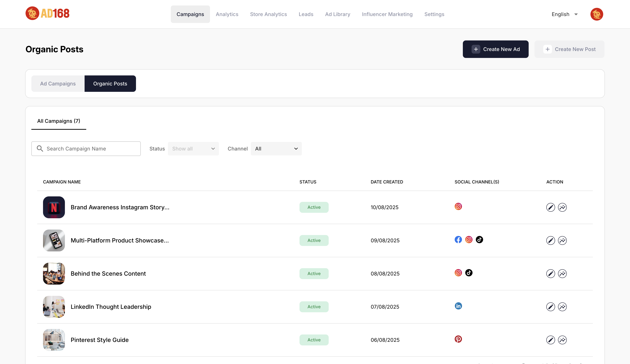Open Behind the Scenes Content thumbnail
Viewport: 630px width, 364px height.
54,274
